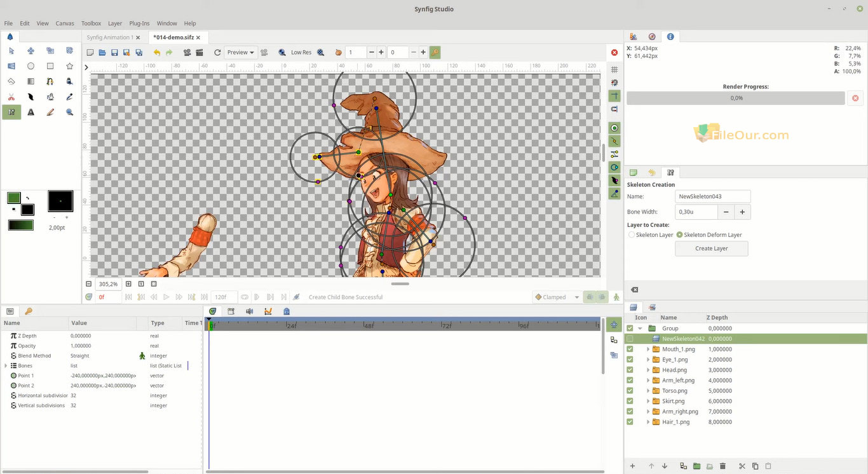Select the Feather width tool

click(x=31, y=97)
